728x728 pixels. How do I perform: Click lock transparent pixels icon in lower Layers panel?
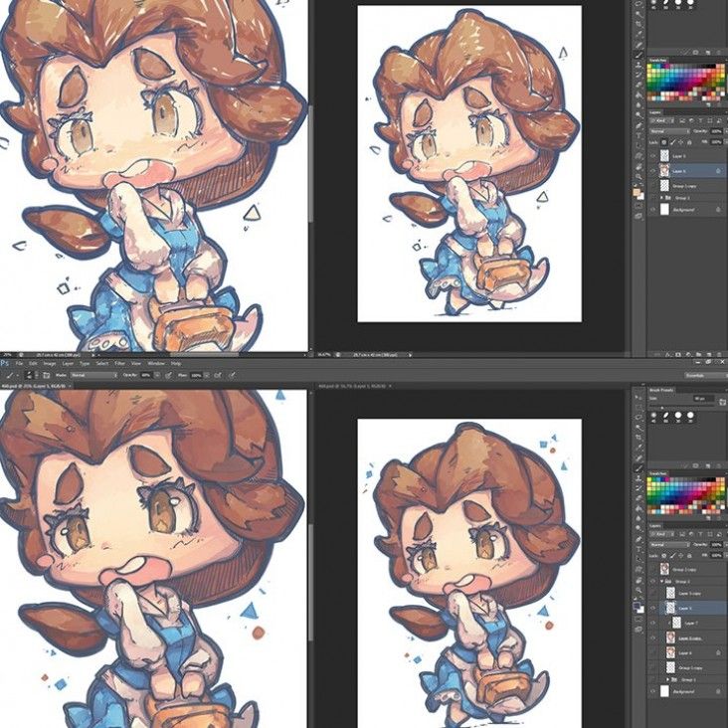(x=664, y=555)
